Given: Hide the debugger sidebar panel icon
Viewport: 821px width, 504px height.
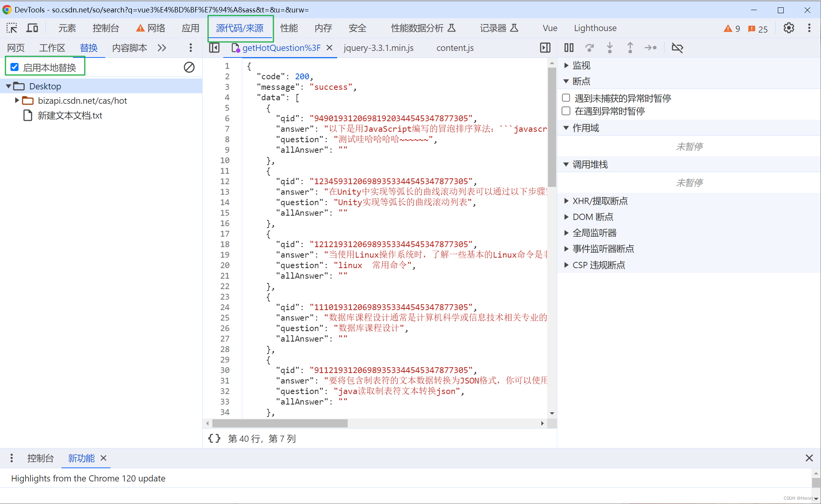Looking at the screenshot, I should click(545, 48).
